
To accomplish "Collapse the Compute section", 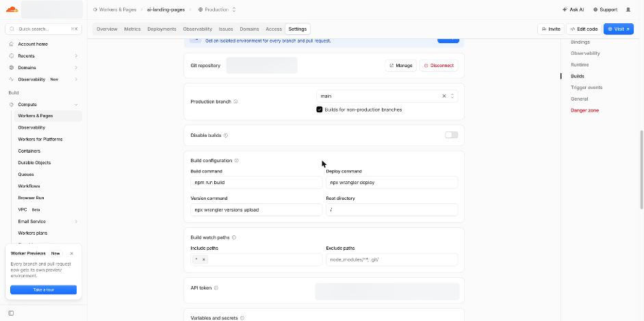I will [76, 105].
